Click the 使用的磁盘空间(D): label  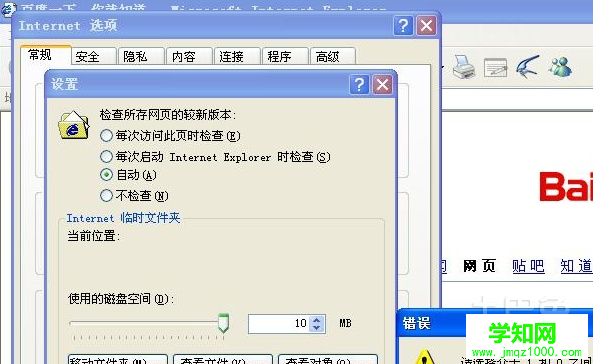pyautogui.click(x=121, y=299)
